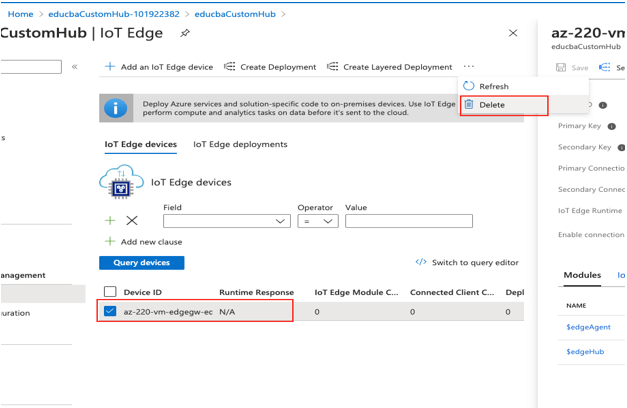Open the az-220-vm-edgegw device link
The image size is (627, 408).
[x=168, y=312]
